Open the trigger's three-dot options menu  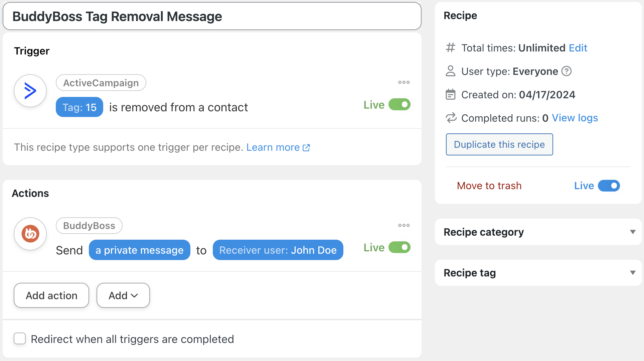click(x=404, y=82)
